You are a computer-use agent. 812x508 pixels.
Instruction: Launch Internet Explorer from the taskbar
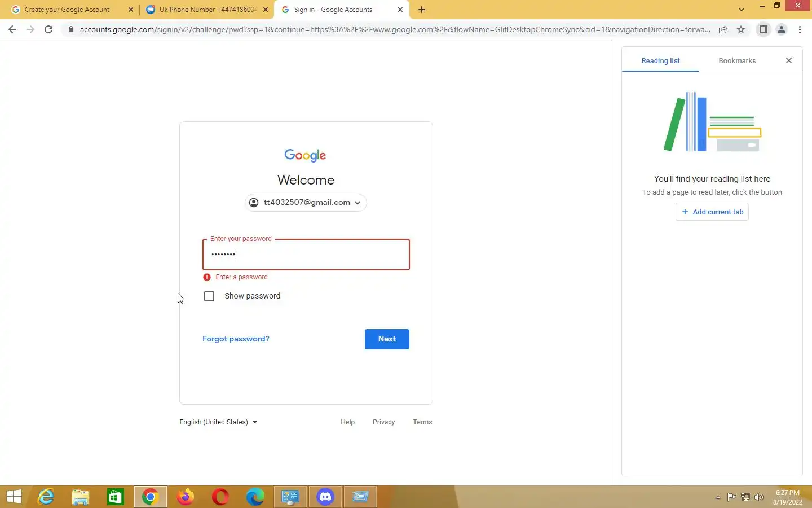pos(46,497)
